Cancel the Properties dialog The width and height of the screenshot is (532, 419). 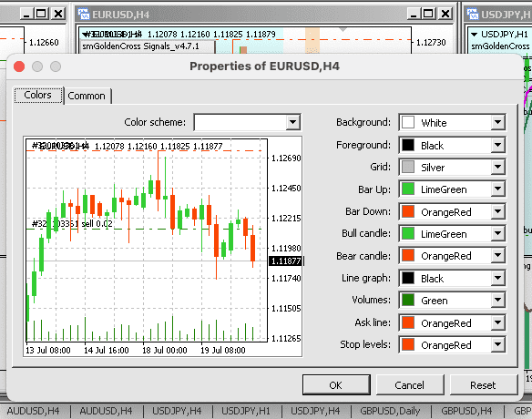click(410, 385)
